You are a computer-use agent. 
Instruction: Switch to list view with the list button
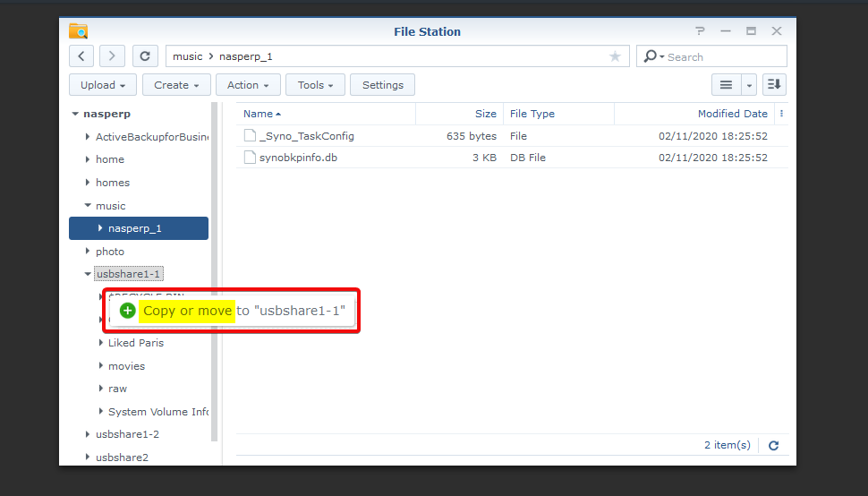tap(726, 85)
